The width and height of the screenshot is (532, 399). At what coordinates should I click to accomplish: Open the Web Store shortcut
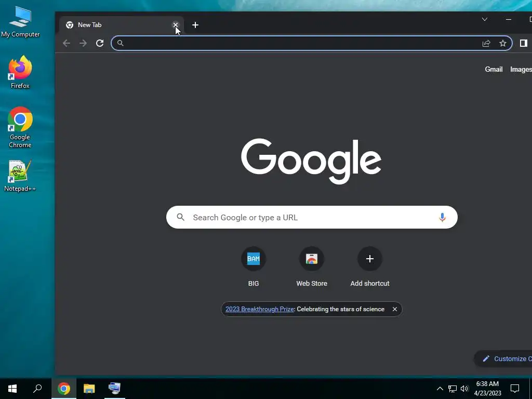pyautogui.click(x=312, y=267)
